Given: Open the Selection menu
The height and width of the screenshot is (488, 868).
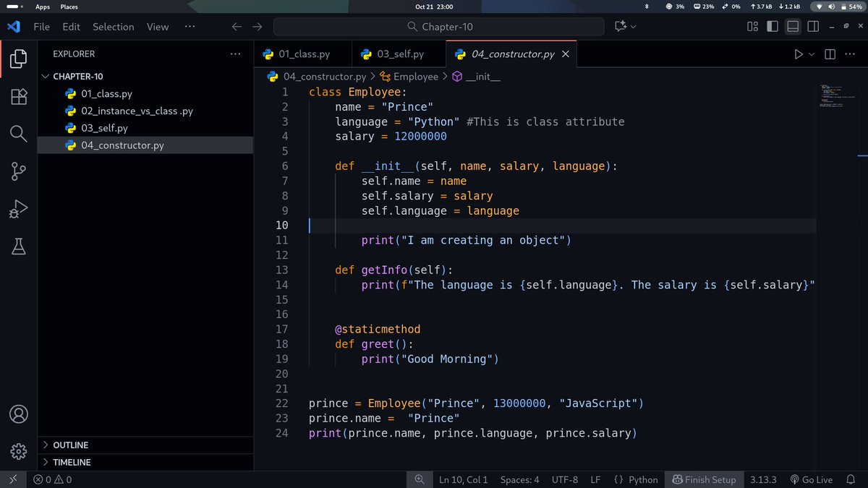Looking at the screenshot, I should click(x=113, y=27).
